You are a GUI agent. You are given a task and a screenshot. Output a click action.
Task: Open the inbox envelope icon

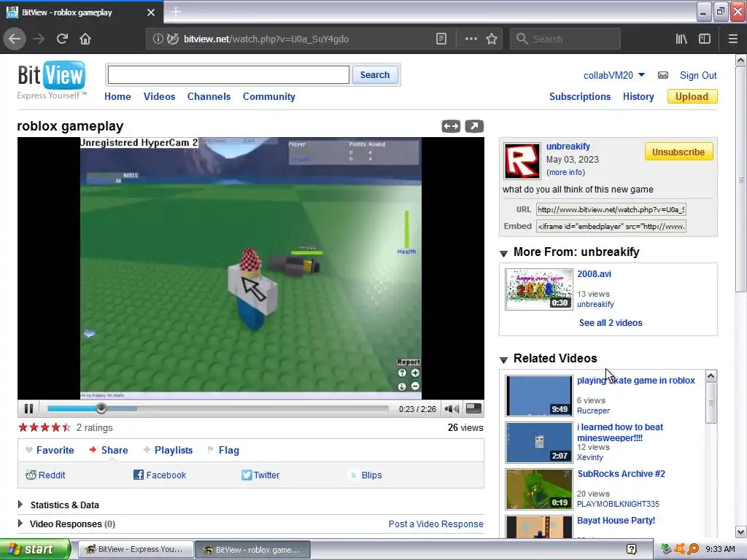662,75
